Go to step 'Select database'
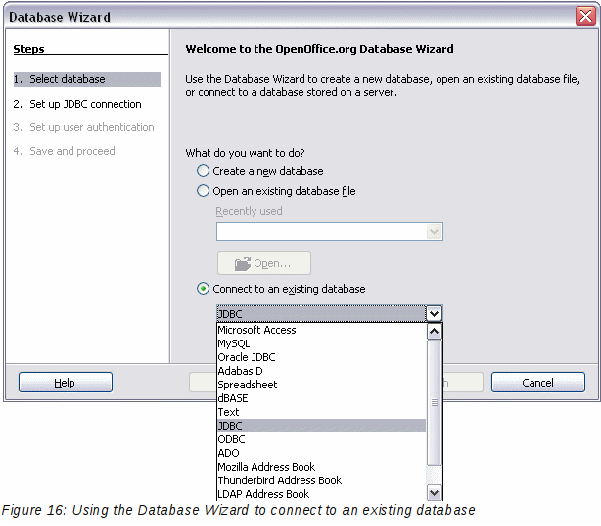601x526 pixels. (87, 79)
